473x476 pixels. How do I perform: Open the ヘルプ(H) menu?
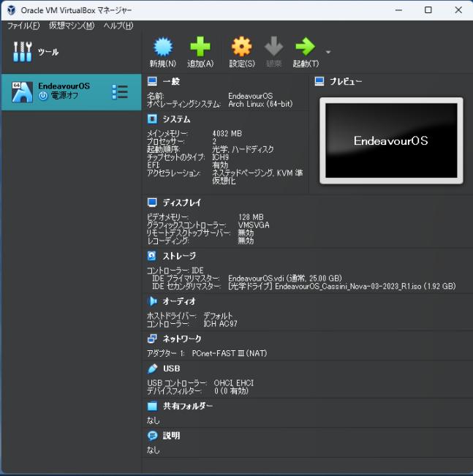tap(118, 26)
